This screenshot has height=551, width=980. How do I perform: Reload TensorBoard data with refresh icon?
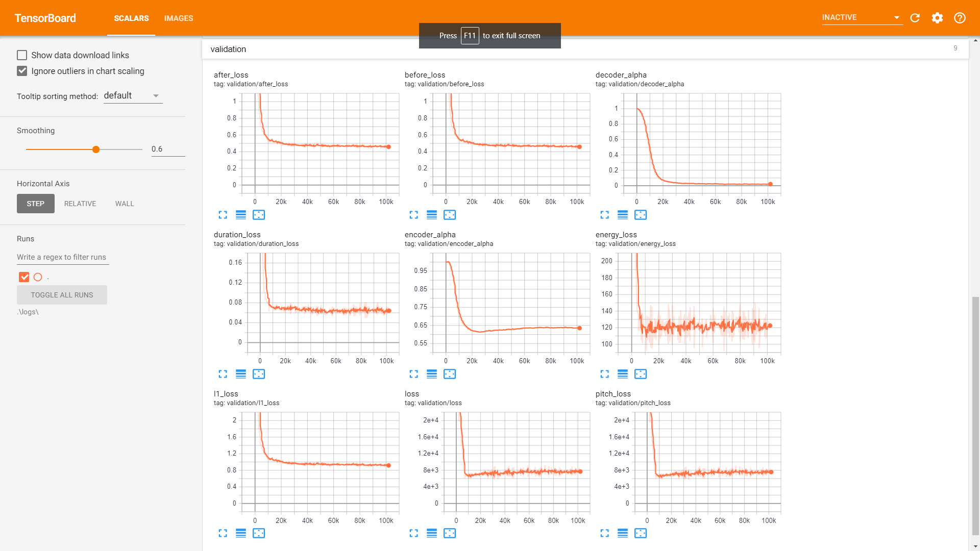(x=915, y=18)
